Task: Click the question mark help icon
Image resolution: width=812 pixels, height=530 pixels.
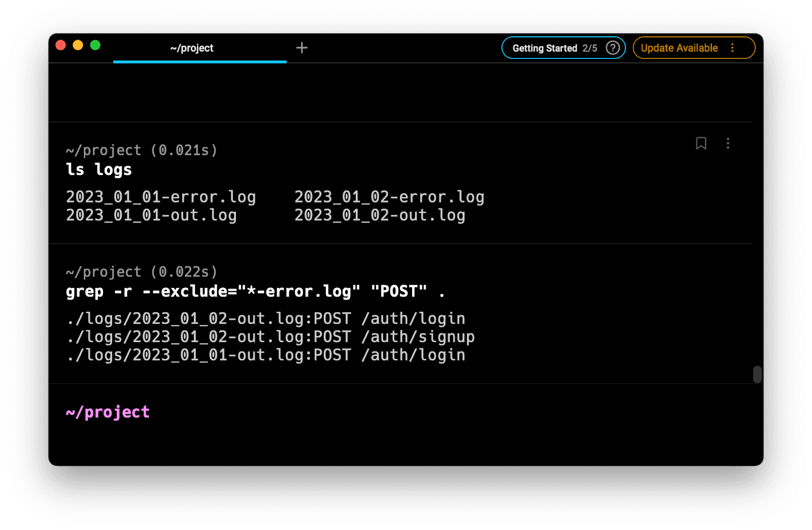Action: [x=613, y=48]
